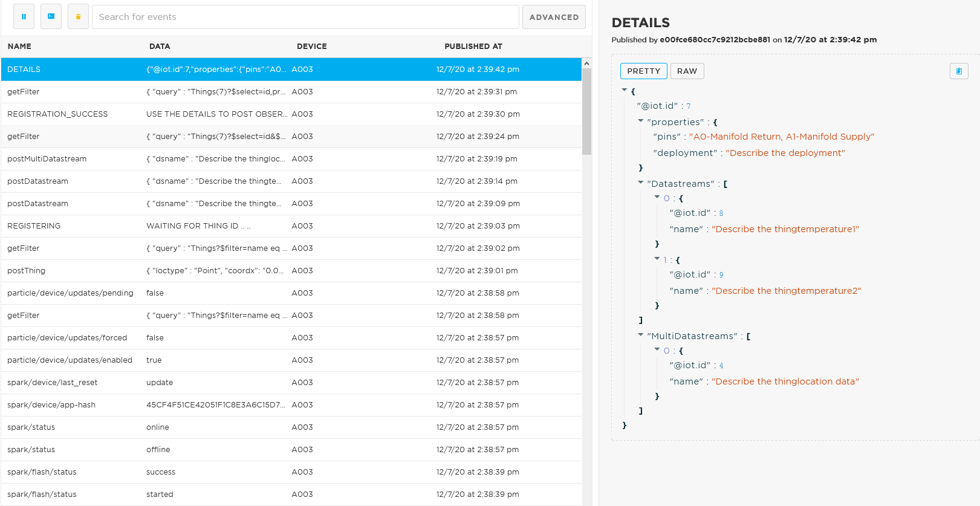Select the REGISTERING event row

[x=291, y=226]
